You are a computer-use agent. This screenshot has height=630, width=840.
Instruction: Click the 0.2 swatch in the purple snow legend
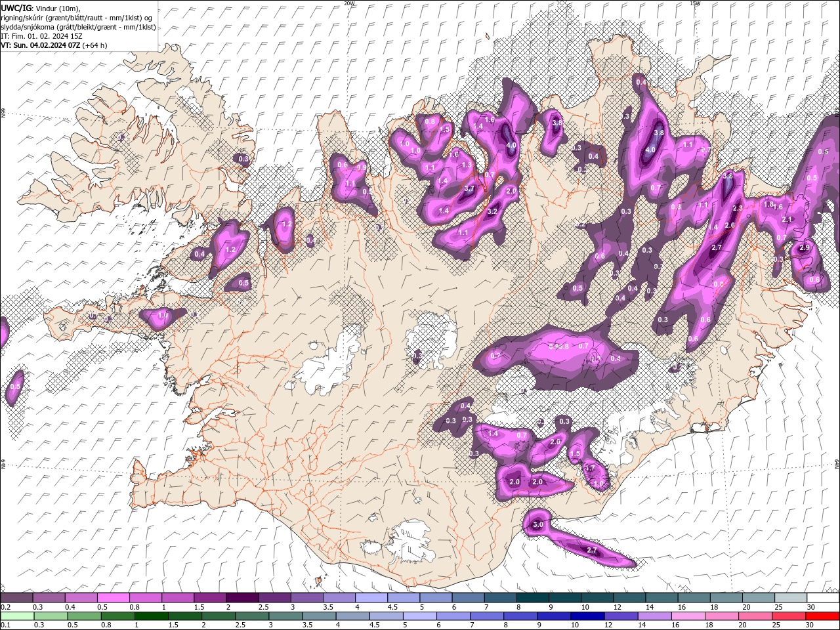pyautogui.click(x=16, y=597)
